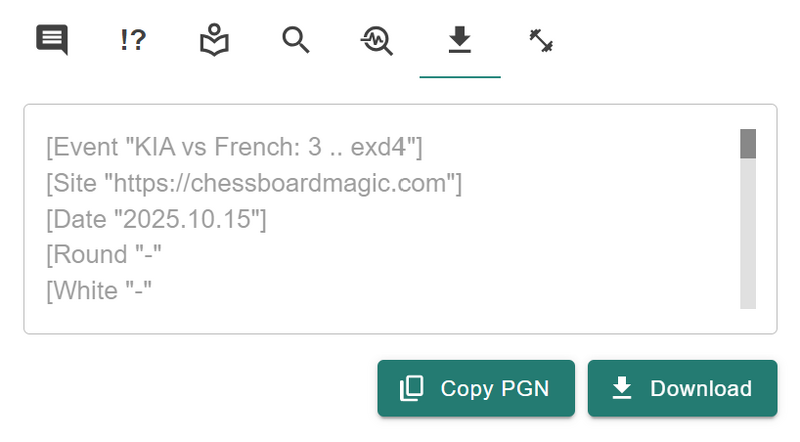The width and height of the screenshot is (800, 442).
Task: Click the Copy PGN button
Action: 476,388
